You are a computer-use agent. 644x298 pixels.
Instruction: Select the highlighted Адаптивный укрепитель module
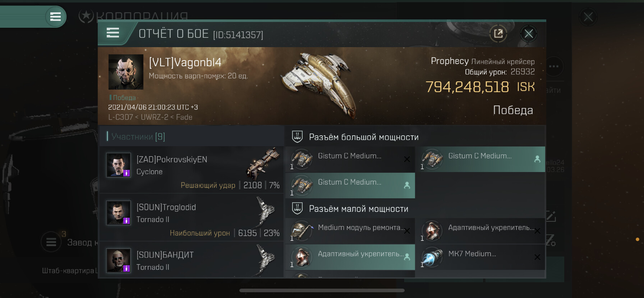click(350, 257)
